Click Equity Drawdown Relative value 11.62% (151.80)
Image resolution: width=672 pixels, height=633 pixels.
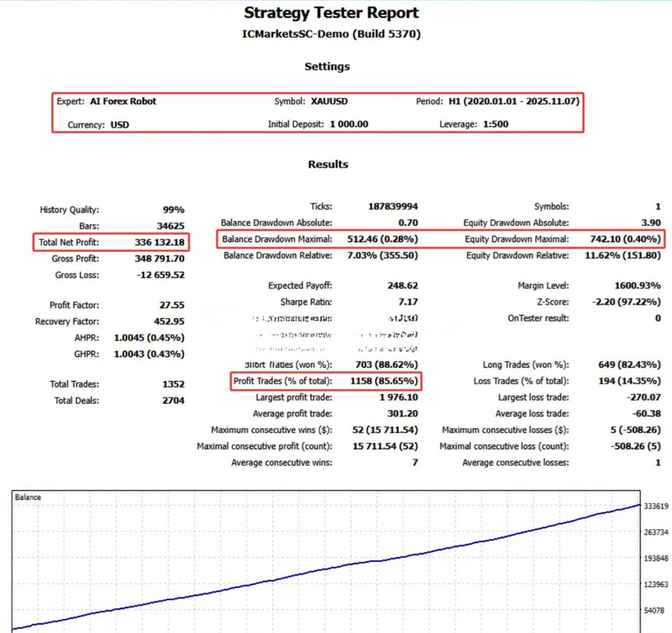point(623,255)
